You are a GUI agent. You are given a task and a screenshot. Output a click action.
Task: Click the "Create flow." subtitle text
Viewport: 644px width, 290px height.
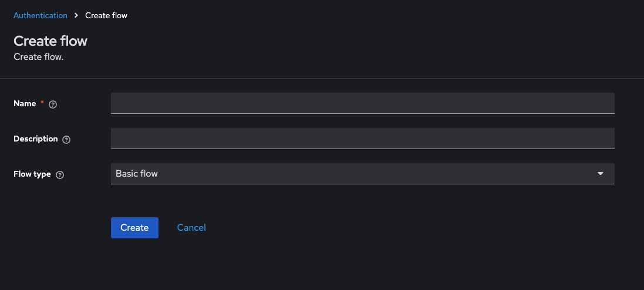[x=38, y=57]
